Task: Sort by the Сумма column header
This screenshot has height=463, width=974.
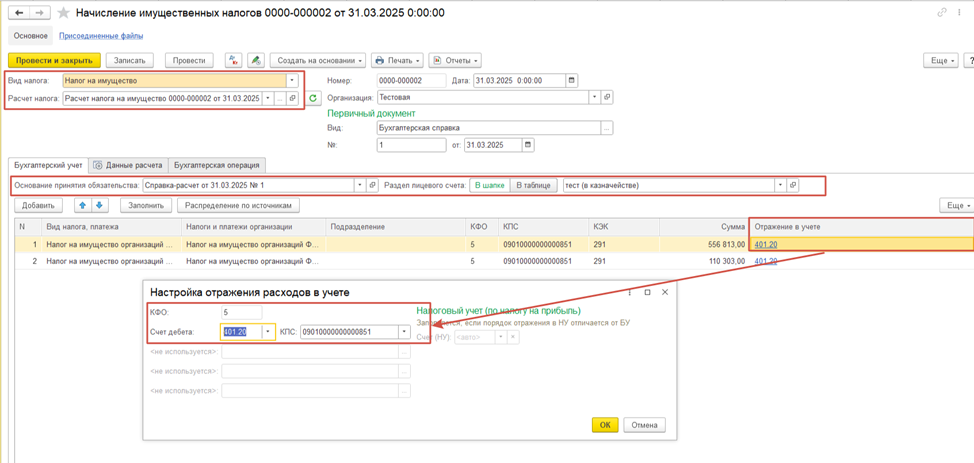Action: point(704,227)
